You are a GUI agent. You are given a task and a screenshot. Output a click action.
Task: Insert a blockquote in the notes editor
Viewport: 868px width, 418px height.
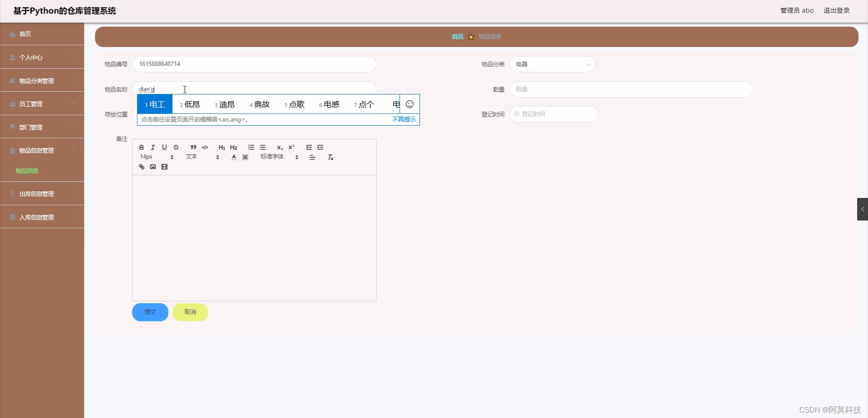[x=193, y=147]
